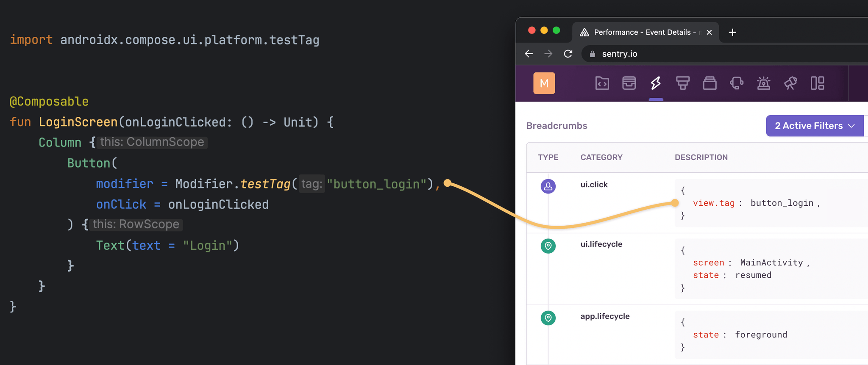Open a new browser tab
Image resolution: width=868 pixels, height=365 pixels.
point(732,33)
